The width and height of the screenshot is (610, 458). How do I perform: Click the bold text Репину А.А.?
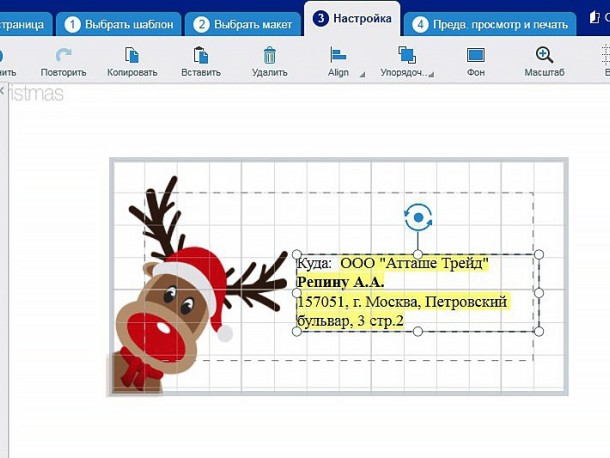(x=340, y=282)
